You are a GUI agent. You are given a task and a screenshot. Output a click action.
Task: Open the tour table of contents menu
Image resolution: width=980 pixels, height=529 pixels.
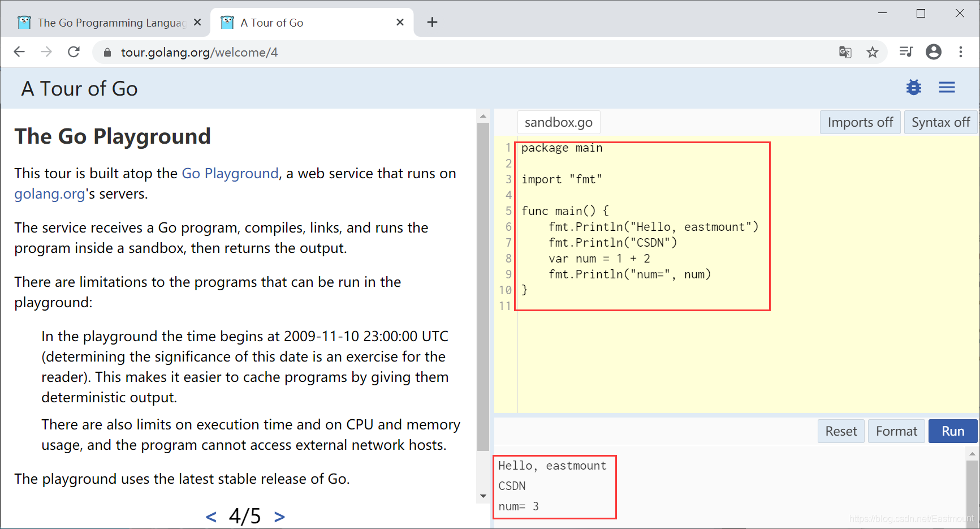947,88
